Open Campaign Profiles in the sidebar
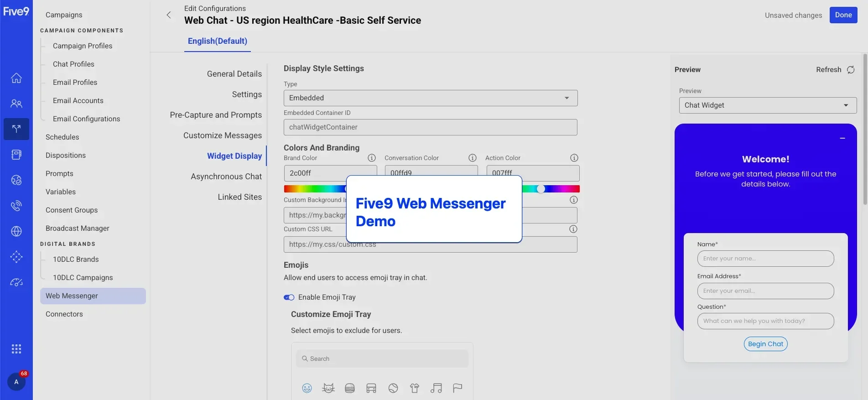868x400 pixels. 83,46
